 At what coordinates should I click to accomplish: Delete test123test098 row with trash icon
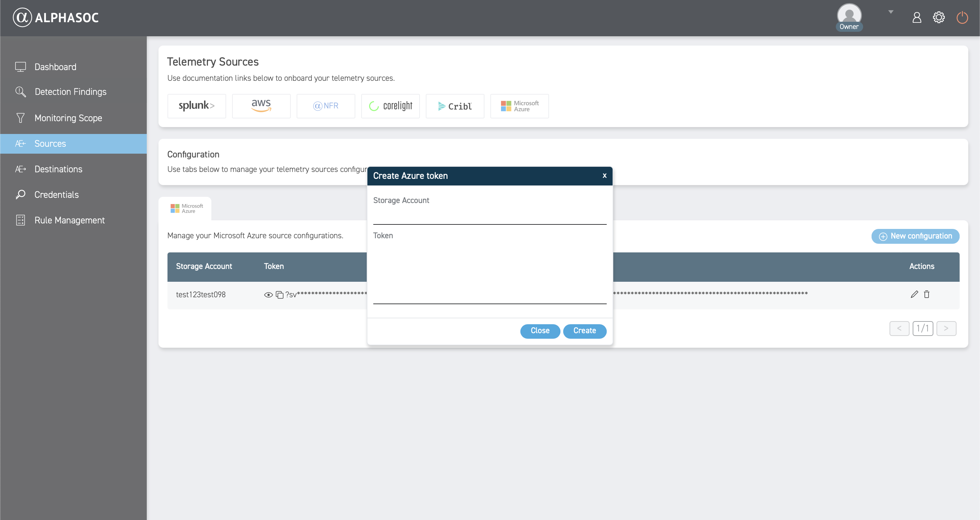pyautogui.click(x=927, y=294)
